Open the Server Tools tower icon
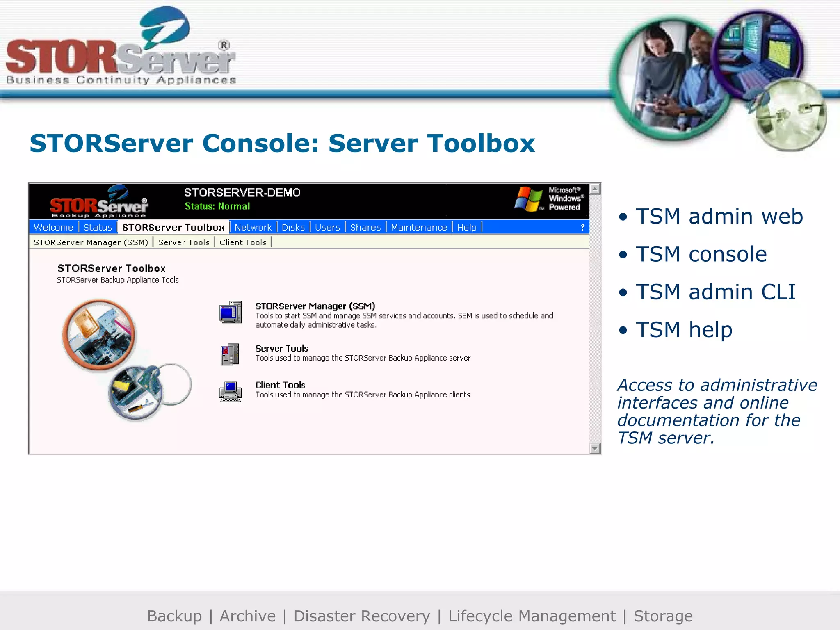 tap(230, 354)
